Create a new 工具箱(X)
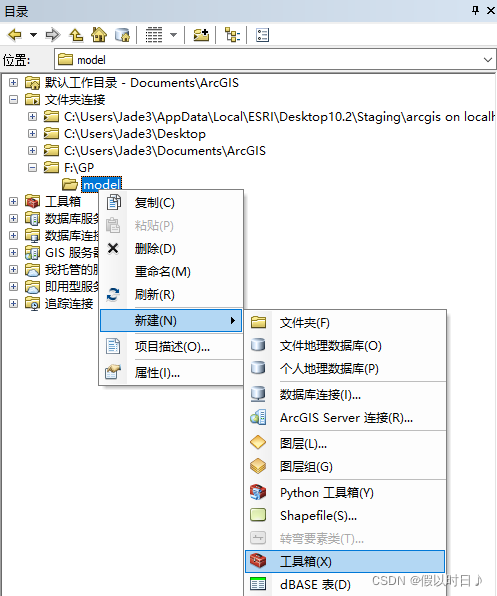Screen dimensions: 497x596 tap(345, 561)
